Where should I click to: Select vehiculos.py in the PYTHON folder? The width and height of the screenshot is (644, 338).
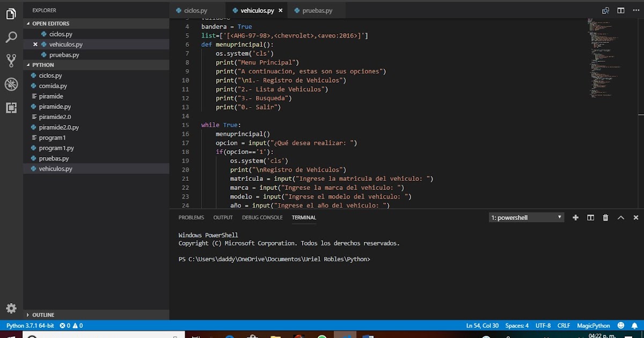coord(56,168)
